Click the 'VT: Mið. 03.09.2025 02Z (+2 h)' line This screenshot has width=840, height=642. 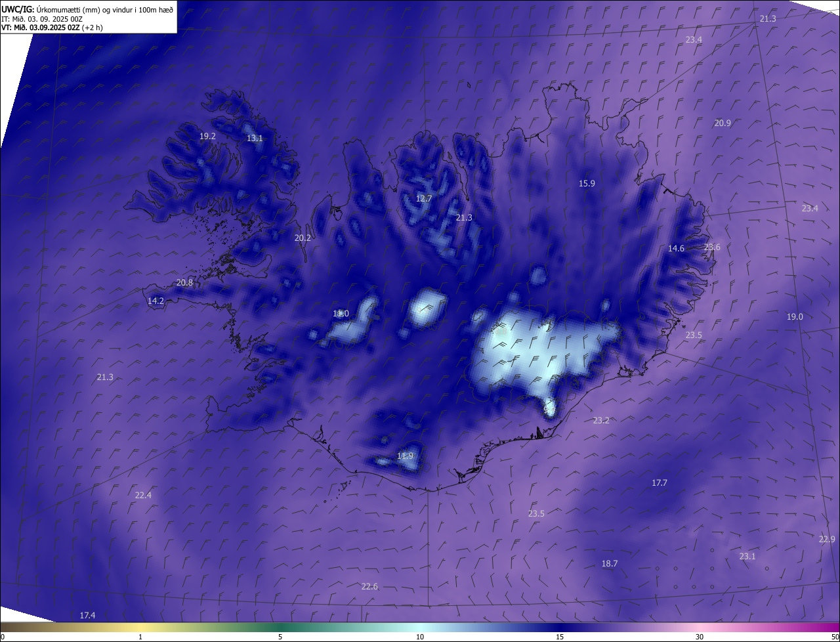coord(52,28)
